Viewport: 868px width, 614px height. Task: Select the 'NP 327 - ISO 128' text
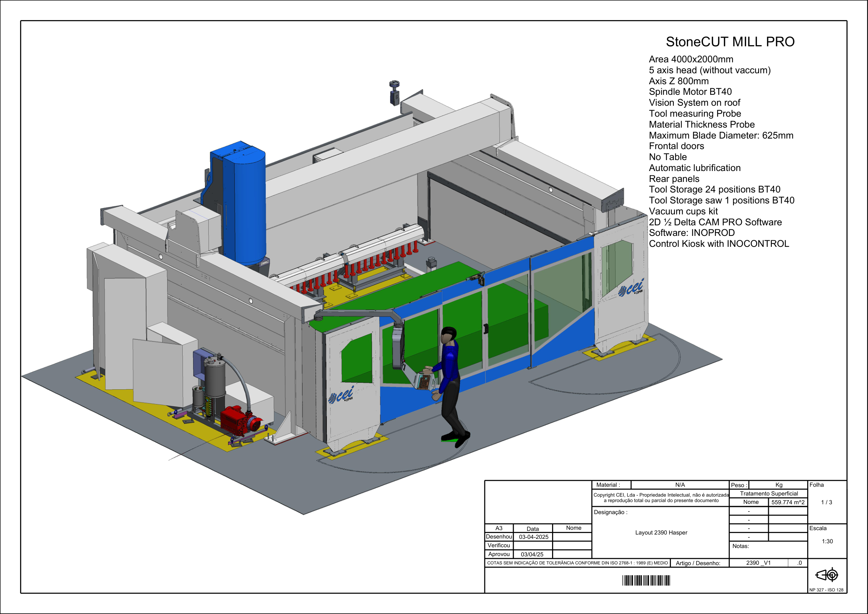tap(826, 590)
